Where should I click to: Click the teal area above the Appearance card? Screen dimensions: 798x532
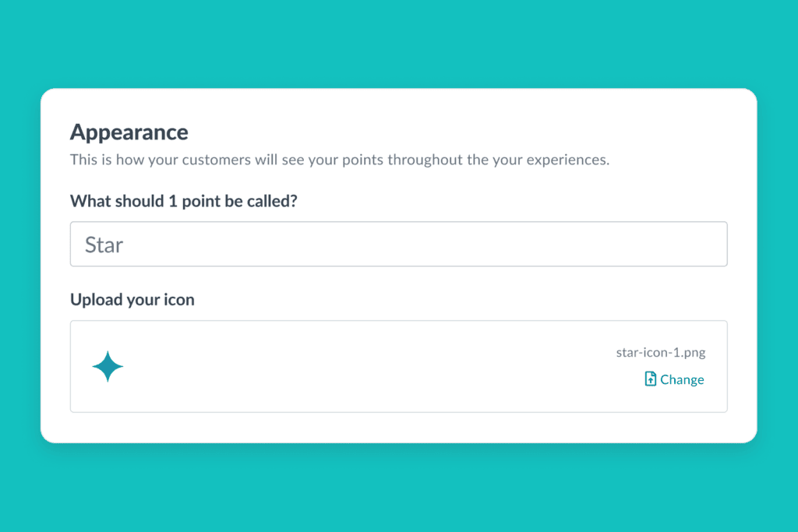tap(398, 44)
